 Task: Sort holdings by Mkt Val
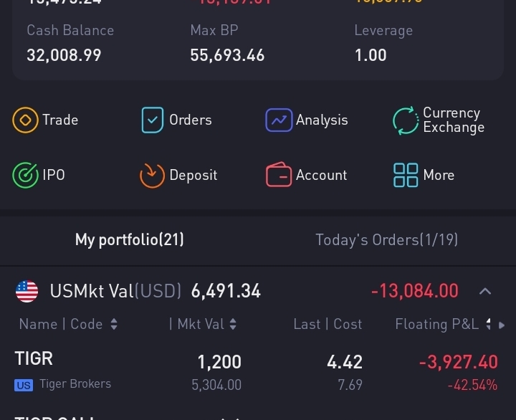pyautogui.click(x=203, y=325)
